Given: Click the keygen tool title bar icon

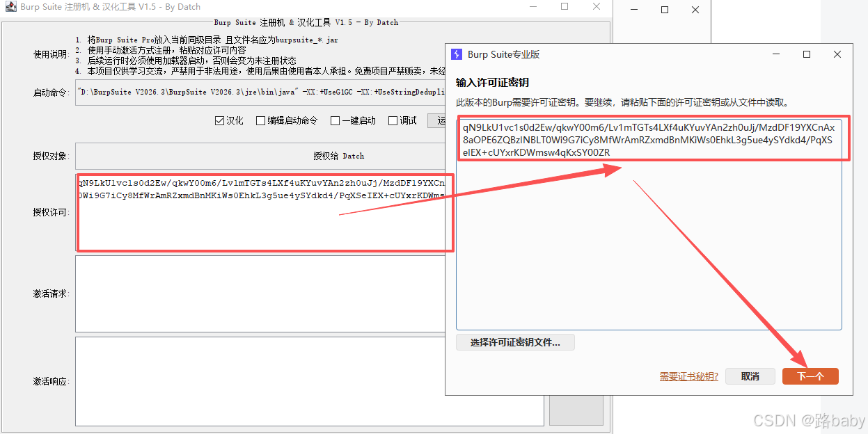Looking at the screenshot, I should pyautogui.click(x=10, y=7).
